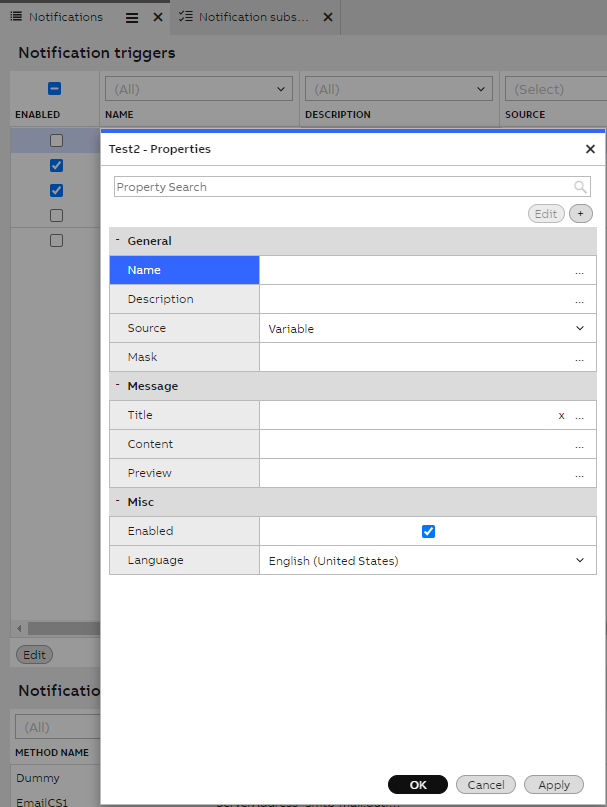Click the + button to add a property

580,213
